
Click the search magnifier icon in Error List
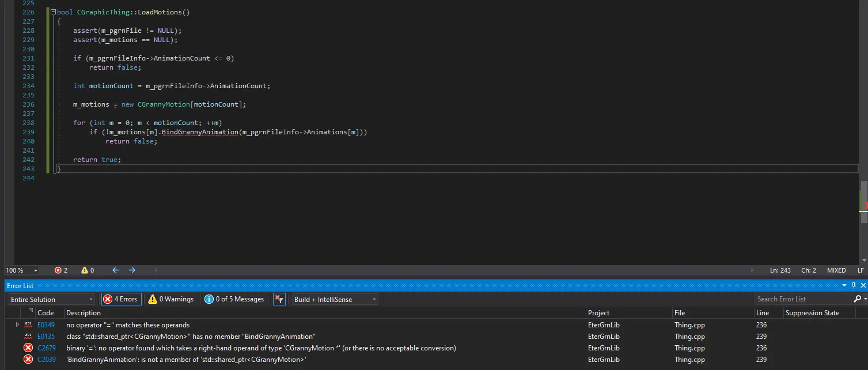pyautogui.click(x=857, y=299)
